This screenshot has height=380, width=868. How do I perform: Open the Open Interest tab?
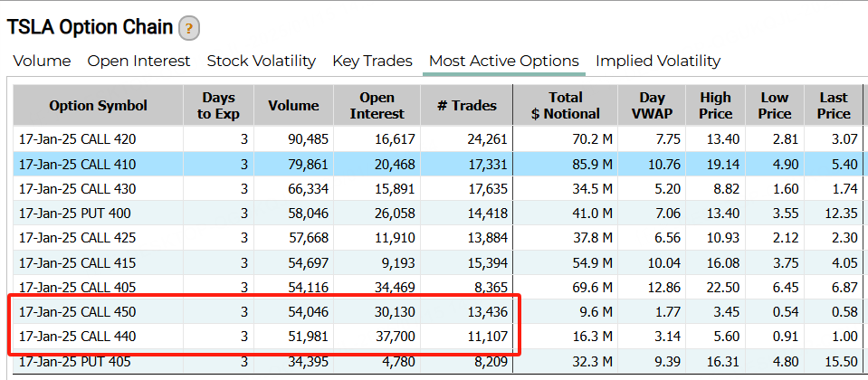(x=139, y=61)
